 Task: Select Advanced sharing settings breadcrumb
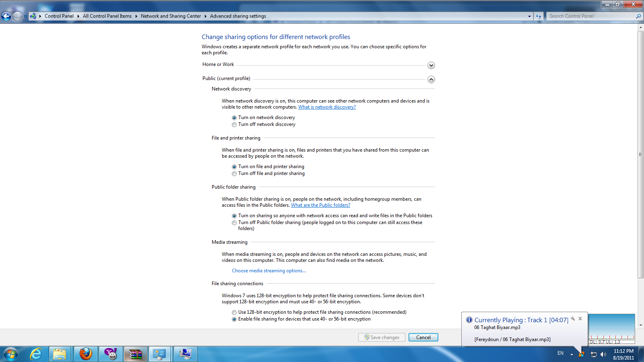238,16
